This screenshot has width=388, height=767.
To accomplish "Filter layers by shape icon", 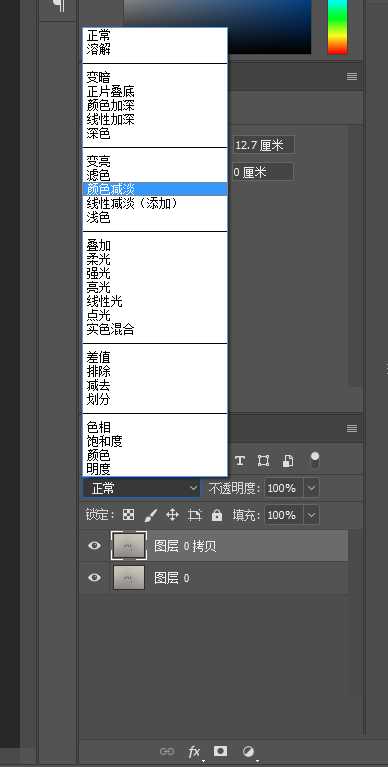I will point(264,460).
